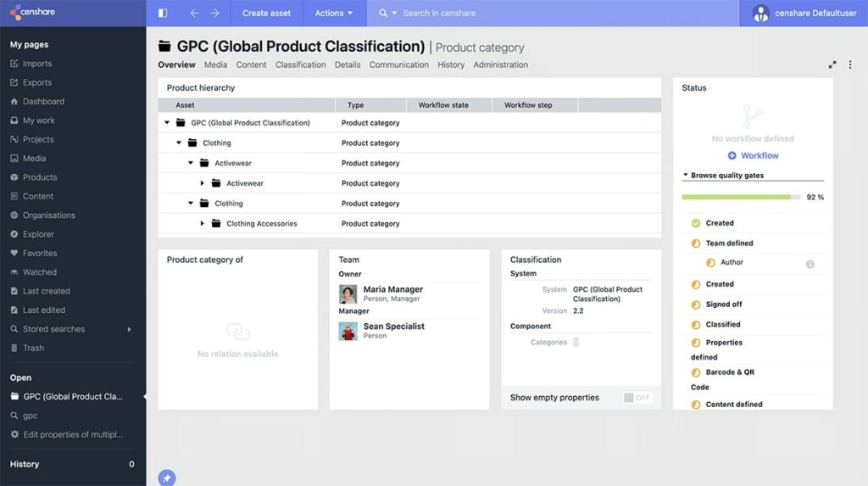Switch to the History tab
The width and height of the screenshot is (868, 486).
tap(451, 64)
